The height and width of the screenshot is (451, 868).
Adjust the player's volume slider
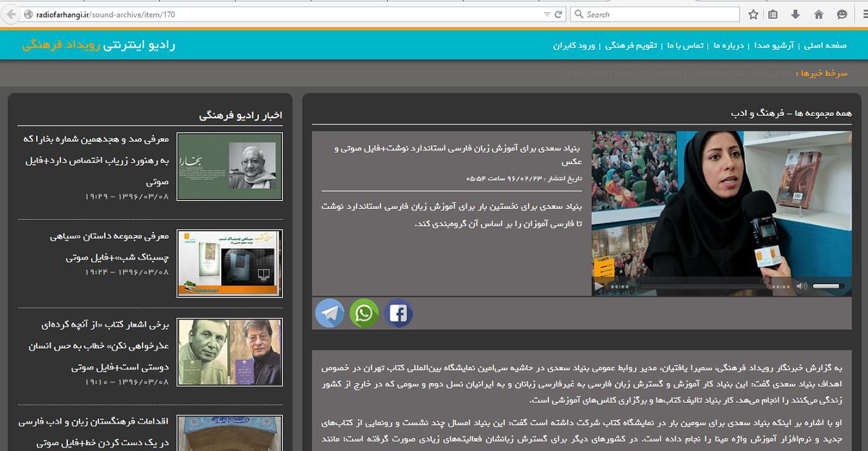[828, 286]
